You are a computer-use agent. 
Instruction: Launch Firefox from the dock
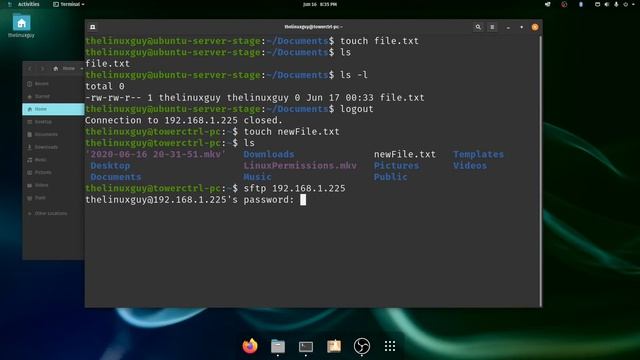(250, 346)
